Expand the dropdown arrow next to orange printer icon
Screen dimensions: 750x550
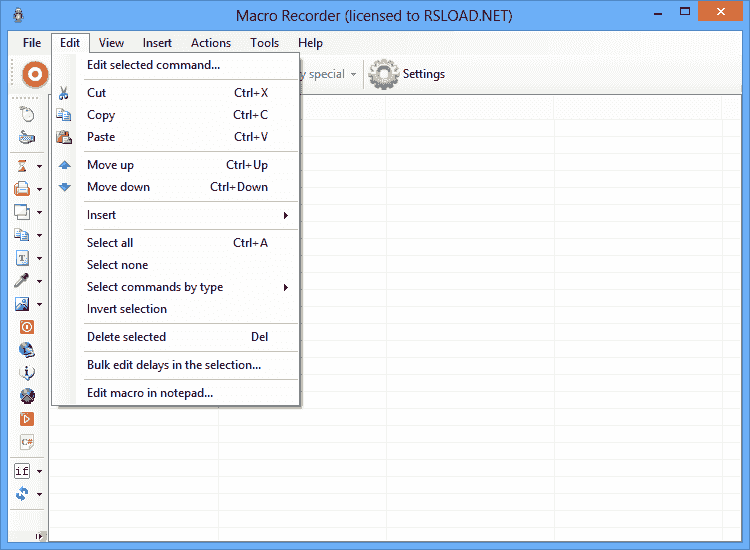[39, 189]
